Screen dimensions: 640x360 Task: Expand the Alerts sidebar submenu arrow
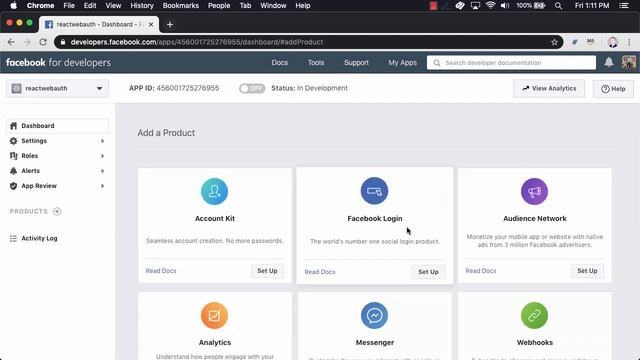tap(102, 171)
